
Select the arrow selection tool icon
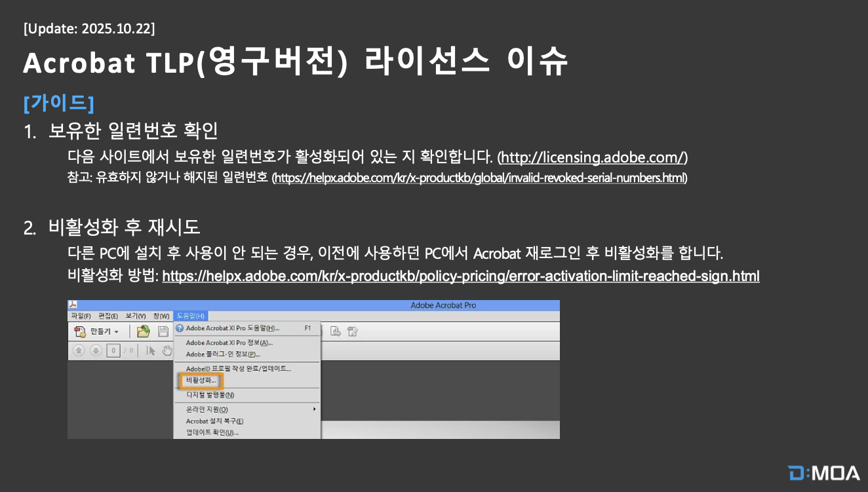click(151, 350)
